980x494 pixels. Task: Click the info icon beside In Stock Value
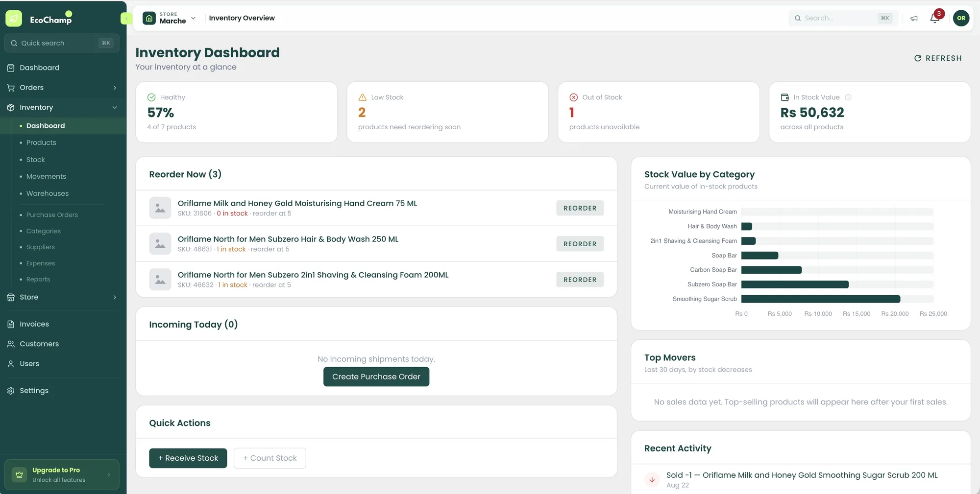[848, 97]
